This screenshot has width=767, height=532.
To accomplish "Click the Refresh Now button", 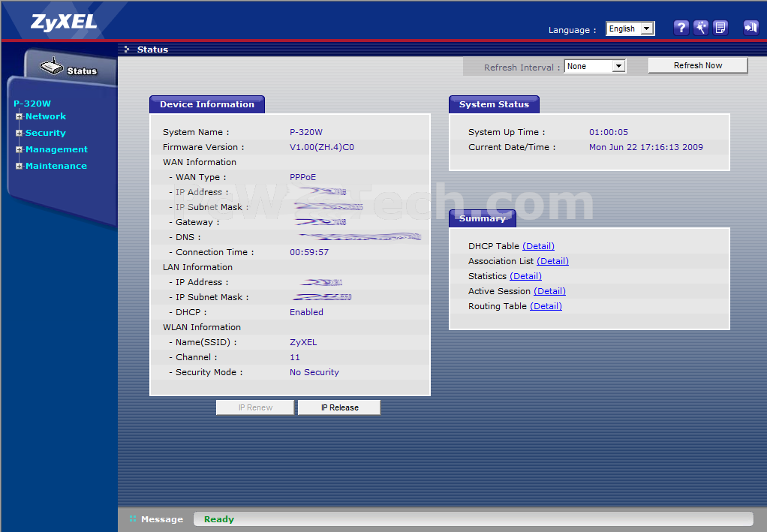I will (697, 65).
